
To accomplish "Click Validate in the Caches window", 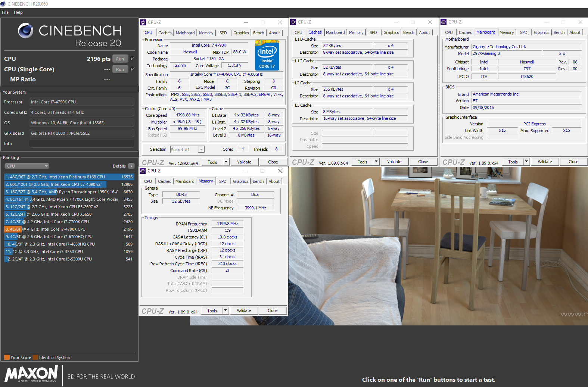I will [394, 162].
